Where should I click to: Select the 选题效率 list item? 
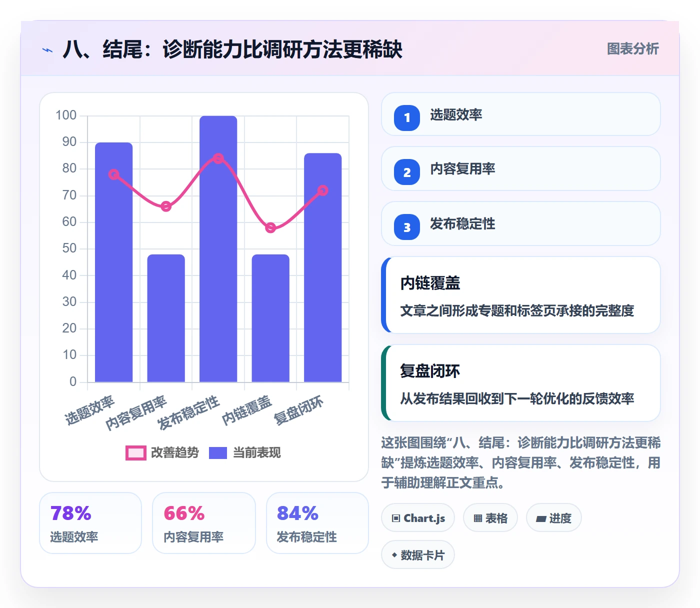(520, 114)
